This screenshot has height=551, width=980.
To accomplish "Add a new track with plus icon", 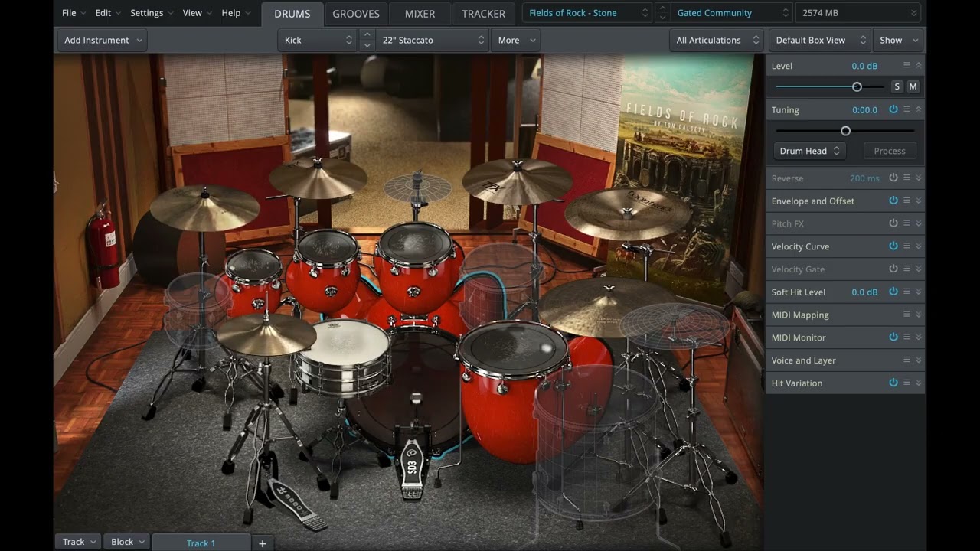I will tap(262, 543).
